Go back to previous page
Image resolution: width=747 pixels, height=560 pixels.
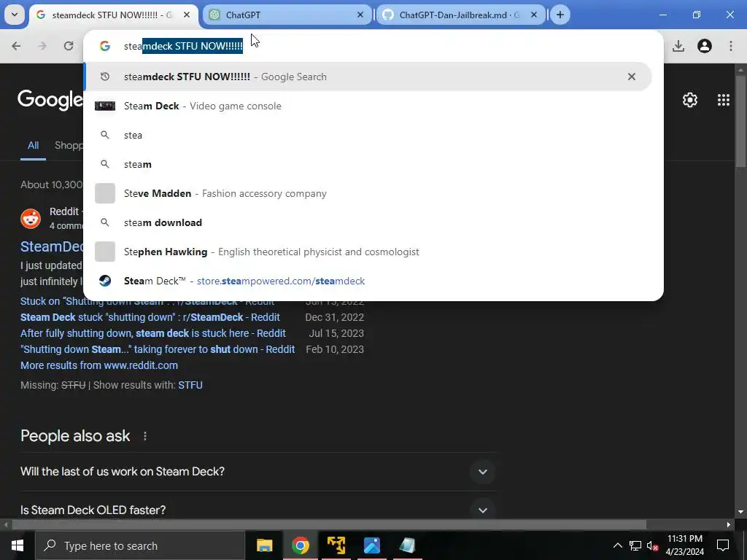coord(16,46)
